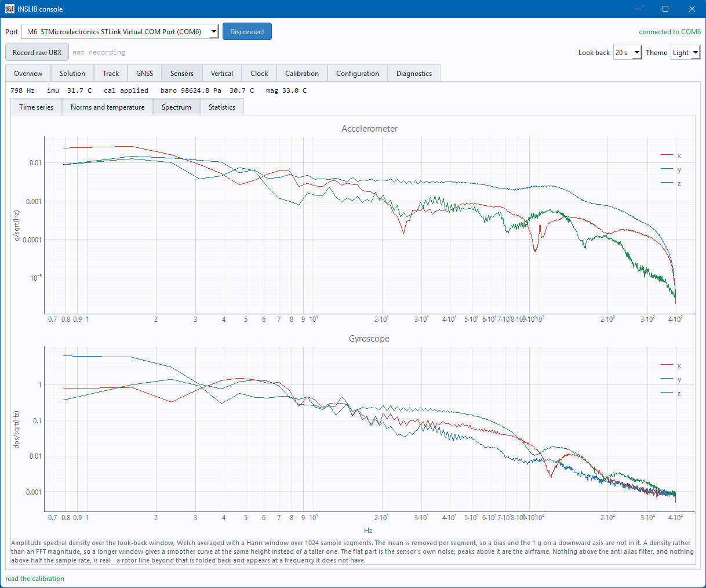Select the Time series sub-tab
706x588 pixels.
pos(37,107)
